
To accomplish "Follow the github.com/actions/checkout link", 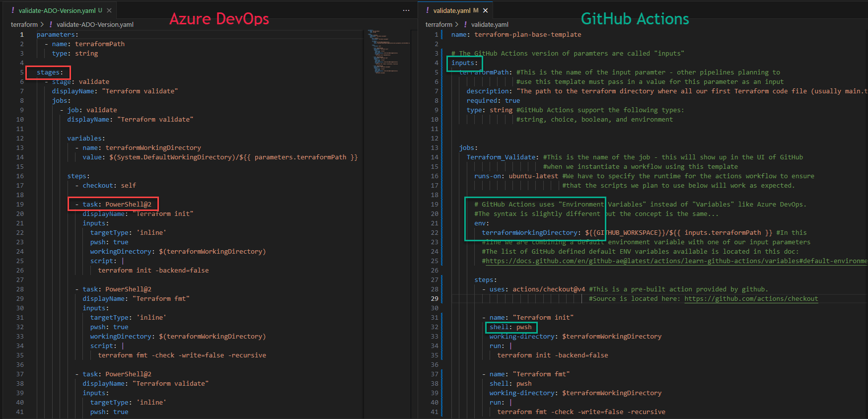I will (751, 299).
